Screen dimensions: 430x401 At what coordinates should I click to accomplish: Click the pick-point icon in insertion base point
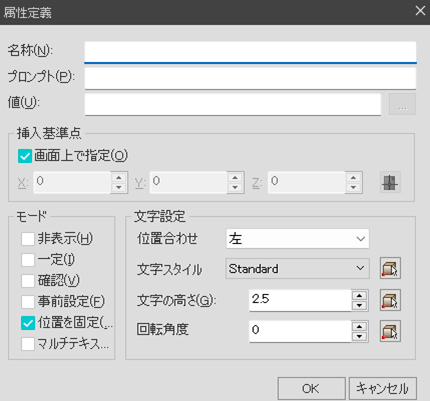(x=390, y=182)
